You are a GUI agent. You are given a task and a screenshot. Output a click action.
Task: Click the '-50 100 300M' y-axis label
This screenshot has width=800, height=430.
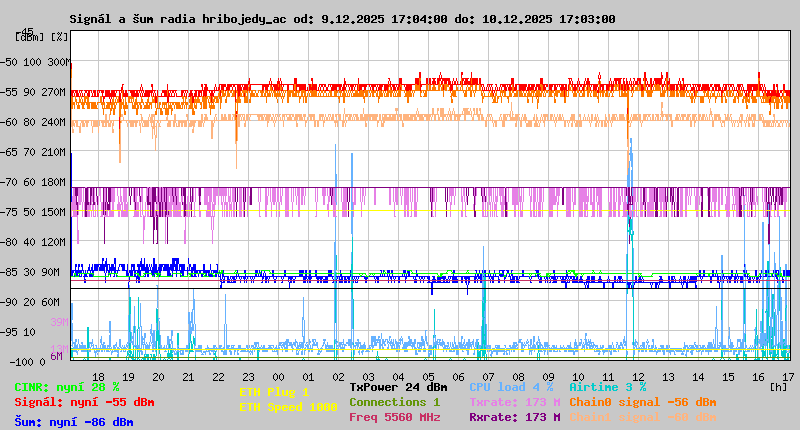click(35, 62)
